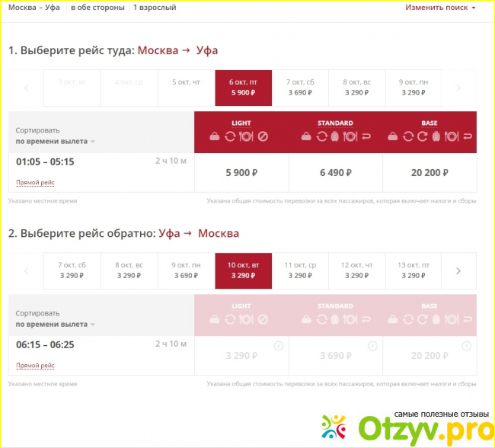The width and height of the screenshot is (495, 448).
Task: Show later return dates with right arrow
Action: click(458, 270)
